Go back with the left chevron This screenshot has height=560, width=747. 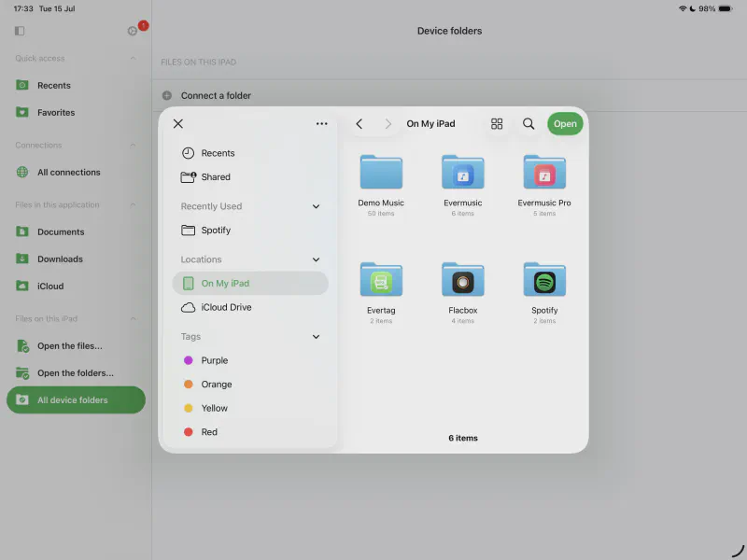click(x=359, y=124)
